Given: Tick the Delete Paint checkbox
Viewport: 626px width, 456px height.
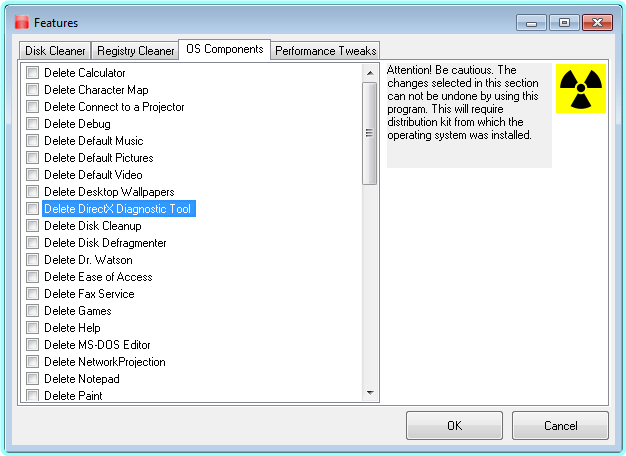Looking at the screenshot, I should pos(32,395).
